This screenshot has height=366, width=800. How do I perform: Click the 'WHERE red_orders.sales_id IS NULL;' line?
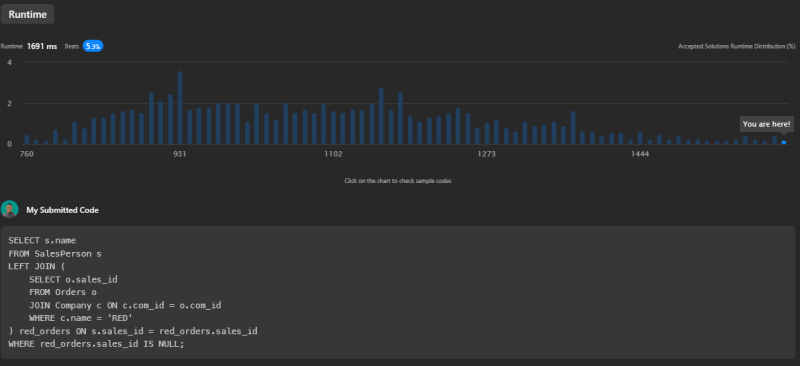click(96, 344)
